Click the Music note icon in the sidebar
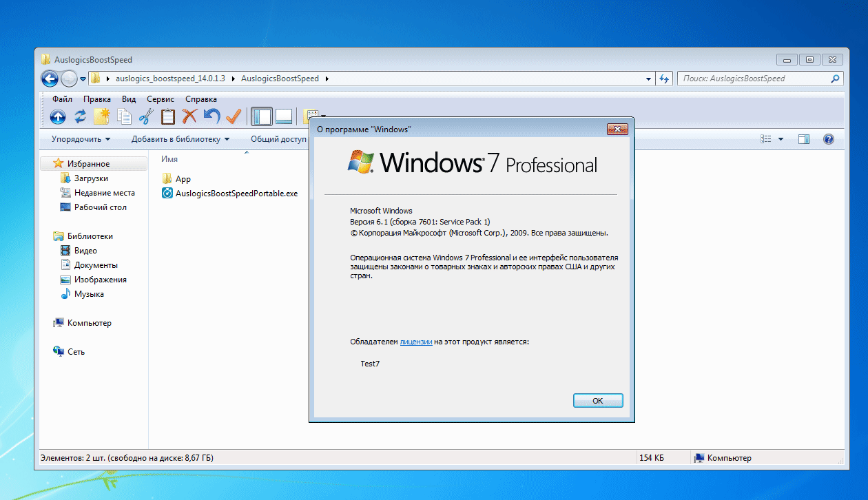 pyautogui.click(x=65, y=294)
